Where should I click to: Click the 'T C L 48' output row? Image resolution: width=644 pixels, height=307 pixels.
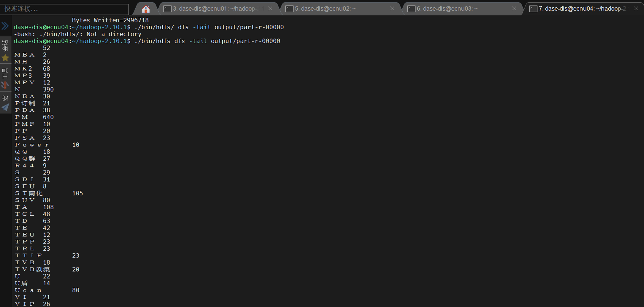coord(32,214)
